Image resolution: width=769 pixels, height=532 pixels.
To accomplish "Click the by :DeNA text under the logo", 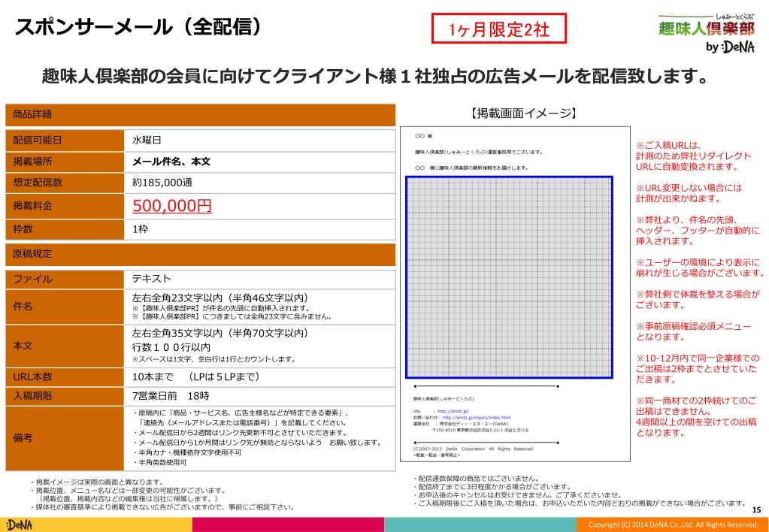I will coord(730,47).
